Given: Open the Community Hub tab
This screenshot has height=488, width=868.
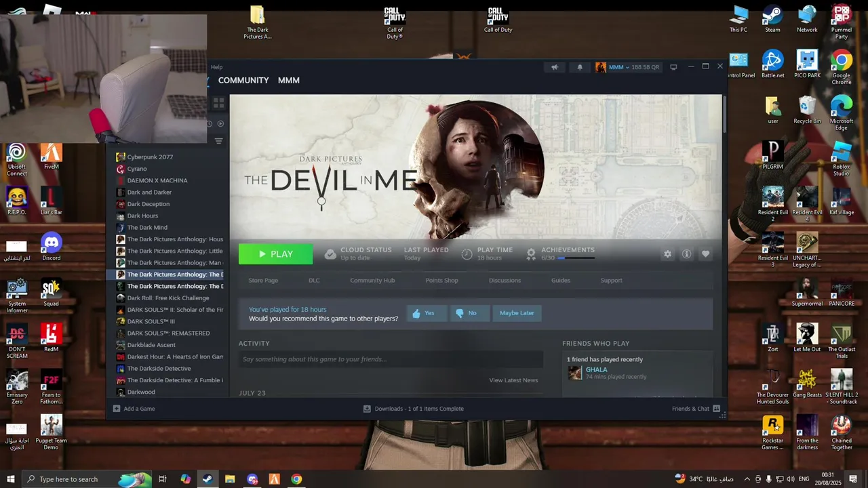Looking at the screenshot, I should click(x=372, y=281).
